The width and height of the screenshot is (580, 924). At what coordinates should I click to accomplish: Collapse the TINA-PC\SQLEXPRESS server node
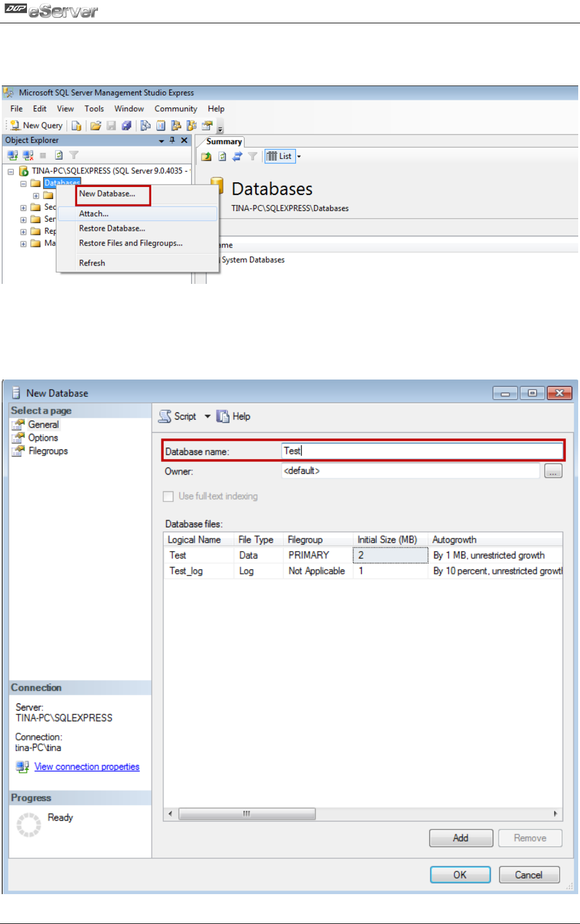(x=11, y=172)
